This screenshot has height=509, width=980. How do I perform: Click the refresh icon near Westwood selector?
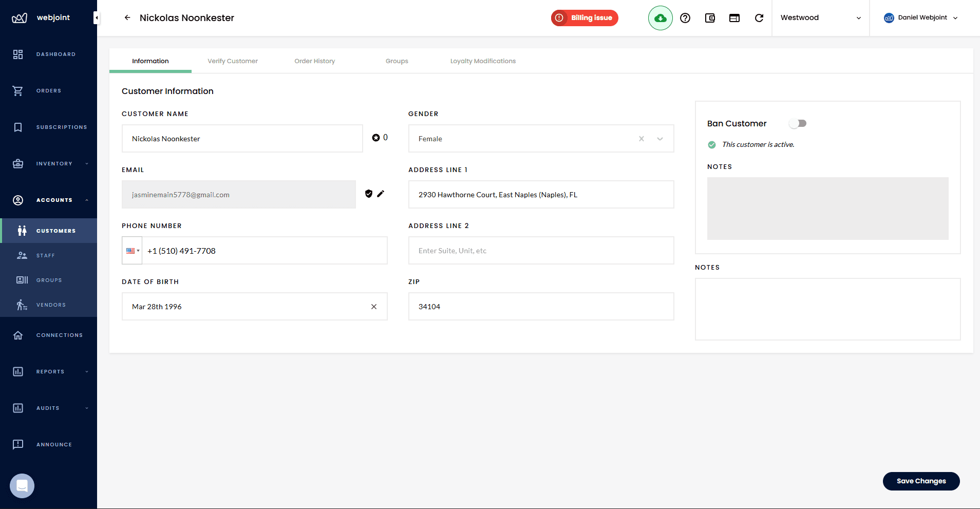tap(760, 18)
